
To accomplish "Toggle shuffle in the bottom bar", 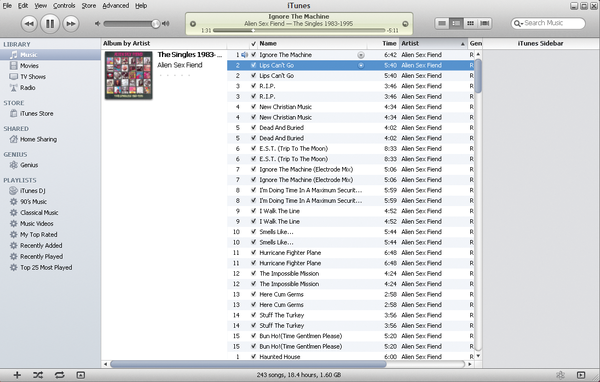I will 38,375.
